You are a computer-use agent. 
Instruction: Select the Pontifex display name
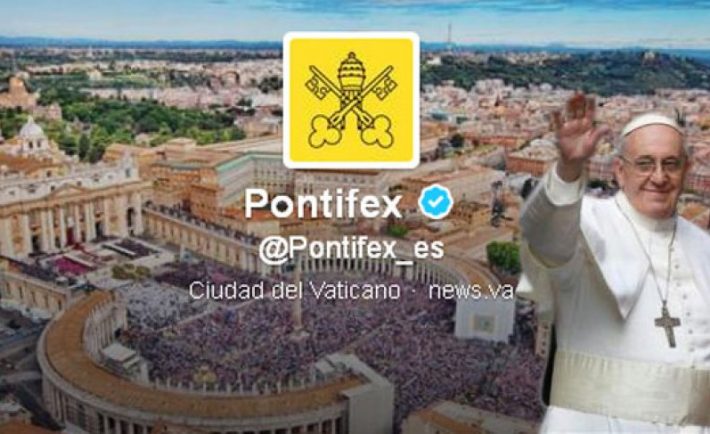(x=323, y=203)
